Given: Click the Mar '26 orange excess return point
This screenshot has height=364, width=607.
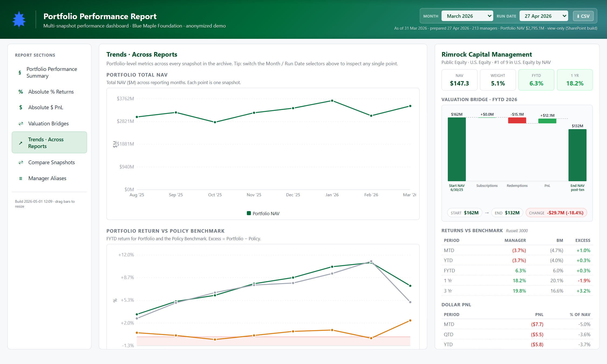Looking at the screenshot, I should [x=410, y=321].
